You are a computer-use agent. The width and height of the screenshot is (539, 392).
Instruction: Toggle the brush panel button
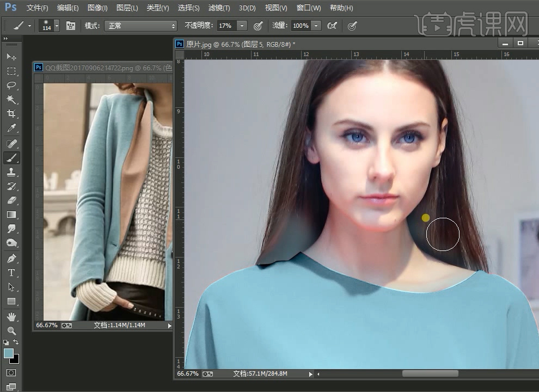[x=71, y=26]
